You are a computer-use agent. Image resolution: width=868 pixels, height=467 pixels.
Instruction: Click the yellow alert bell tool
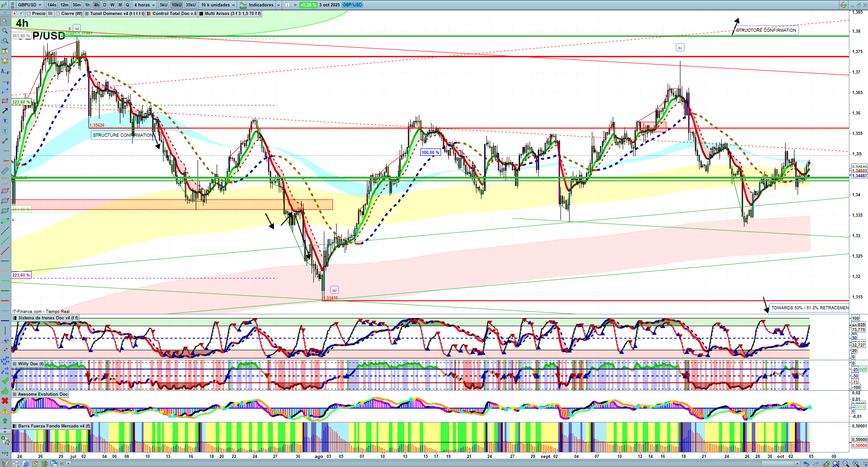(5, 61)
